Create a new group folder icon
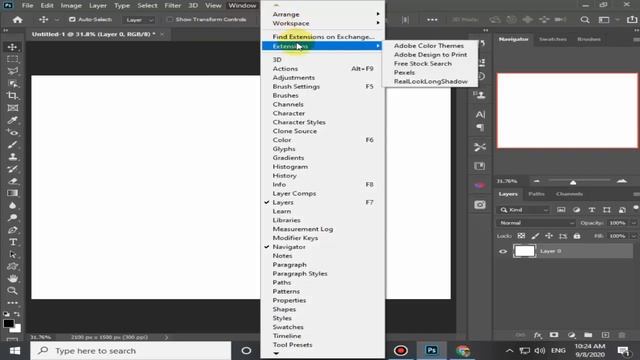The image size is (640, 360). [588, 335]
